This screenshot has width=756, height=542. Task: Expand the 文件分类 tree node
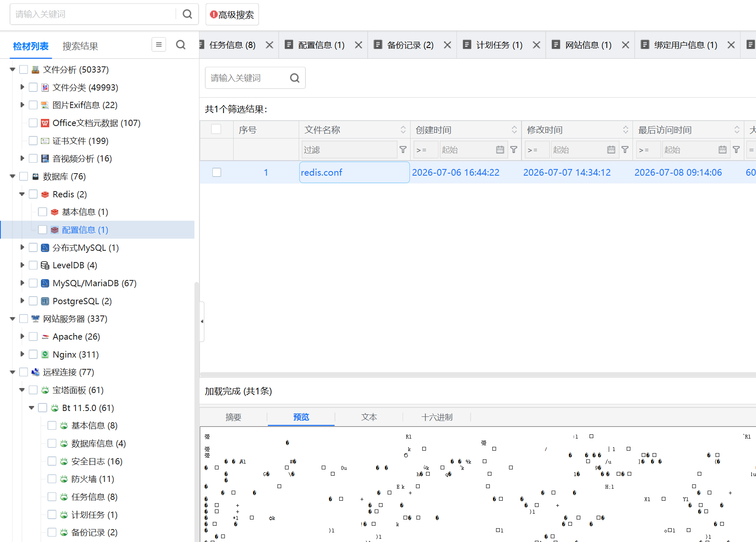(22, 87)
